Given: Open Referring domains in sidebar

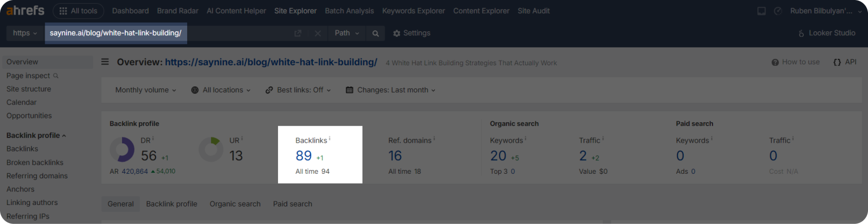Looking at the screenshot, I should tap(37, 176).
